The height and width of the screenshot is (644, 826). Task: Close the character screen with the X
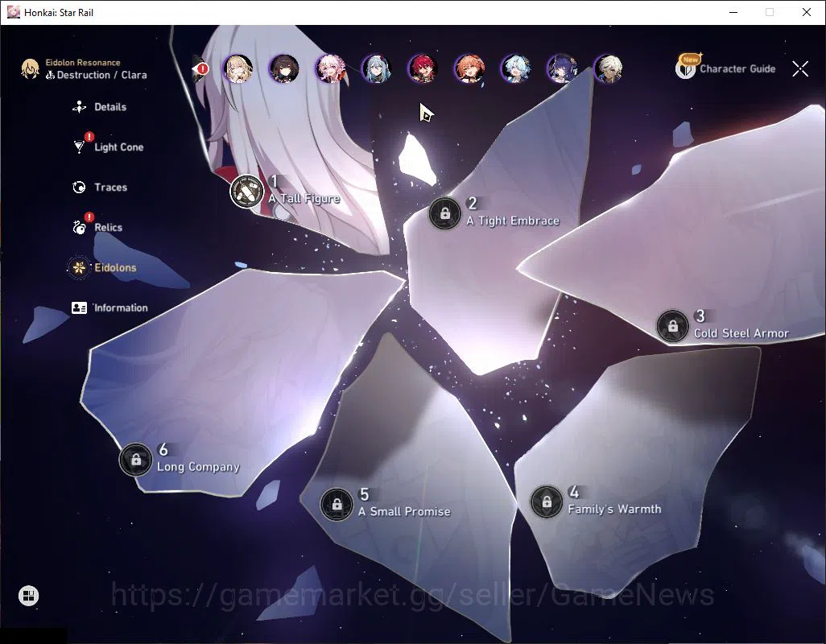800,68
